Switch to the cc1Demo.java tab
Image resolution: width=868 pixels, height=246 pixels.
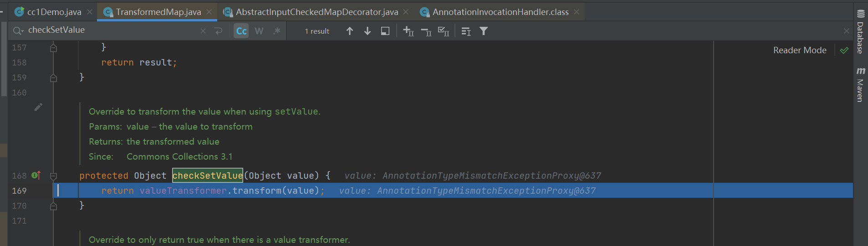tap(54, 12)
